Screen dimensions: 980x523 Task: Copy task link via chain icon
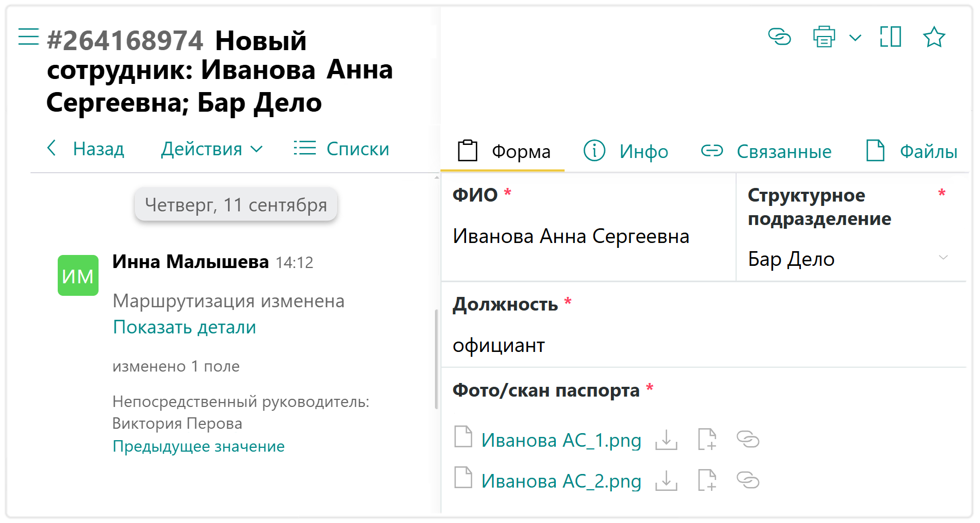point(779,37)
